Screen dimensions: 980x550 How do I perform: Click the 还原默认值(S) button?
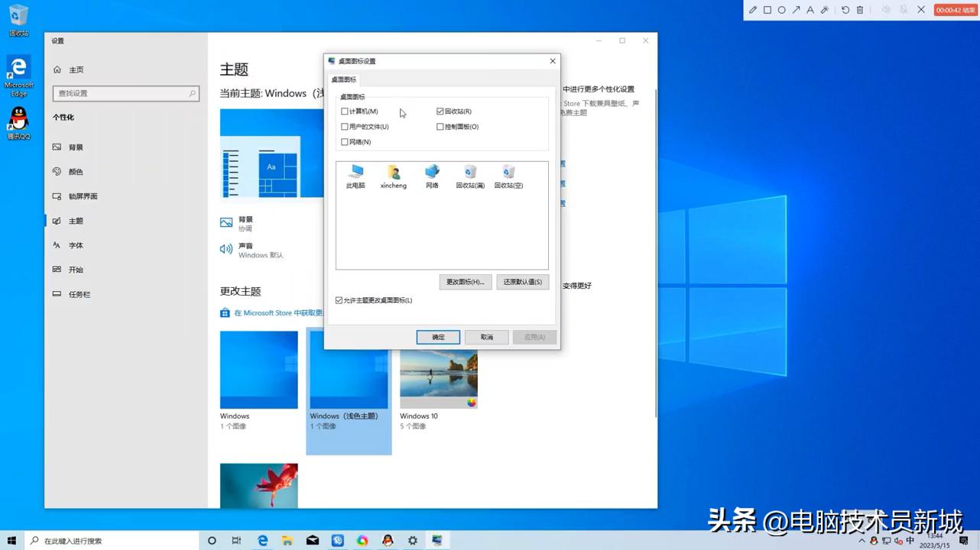click(x=522, y=281)
